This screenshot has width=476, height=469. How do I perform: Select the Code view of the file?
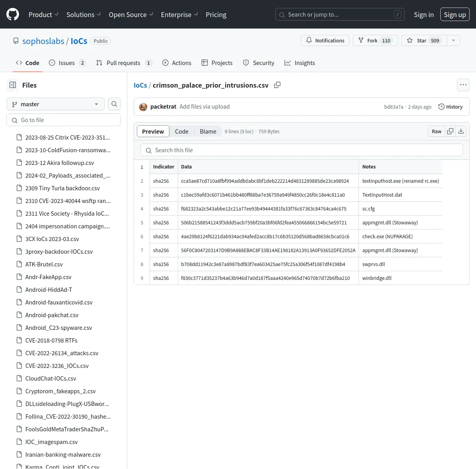(x=182, y=131)
